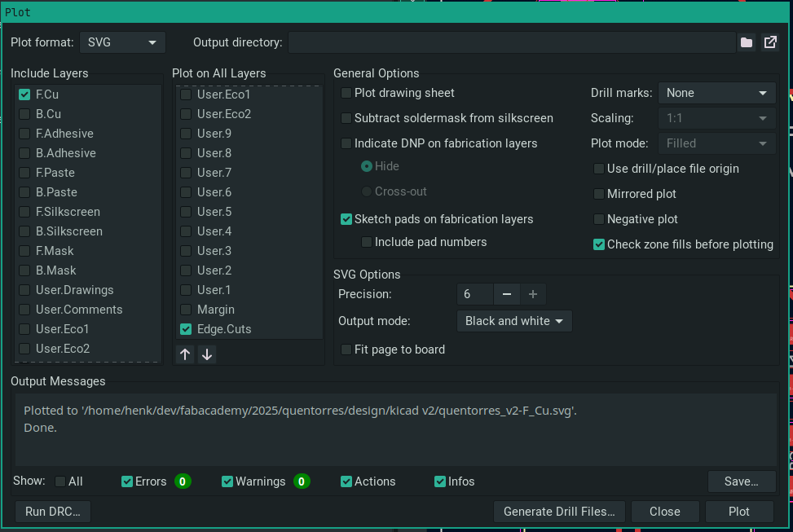This screenshot has width=793, height=532.
Task: Move selected layer down with arrow
Action: point(207,354)
